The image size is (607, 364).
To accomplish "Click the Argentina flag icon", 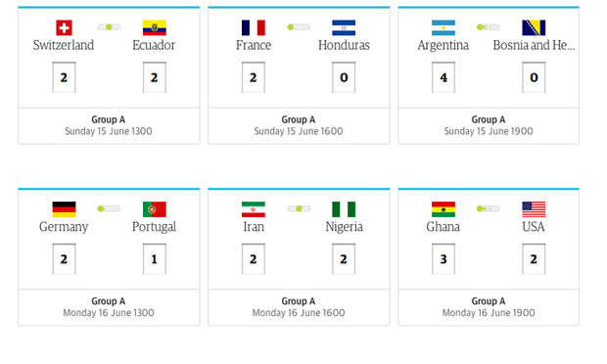I will [x=444, y=27].
